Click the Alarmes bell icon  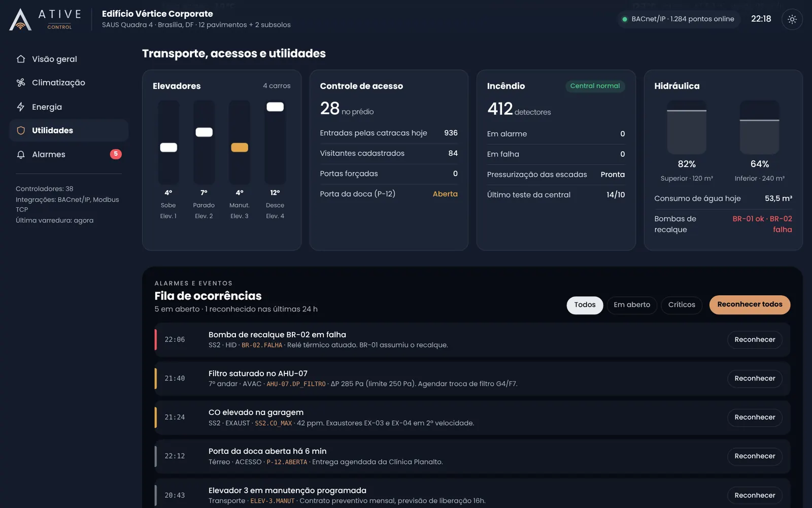[21, 154]
